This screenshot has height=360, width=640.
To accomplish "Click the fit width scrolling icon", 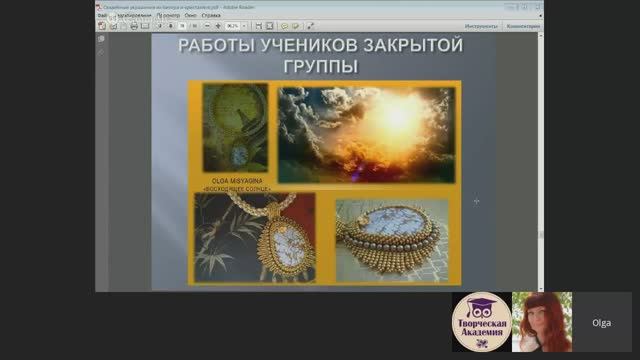I will (259, 26).
